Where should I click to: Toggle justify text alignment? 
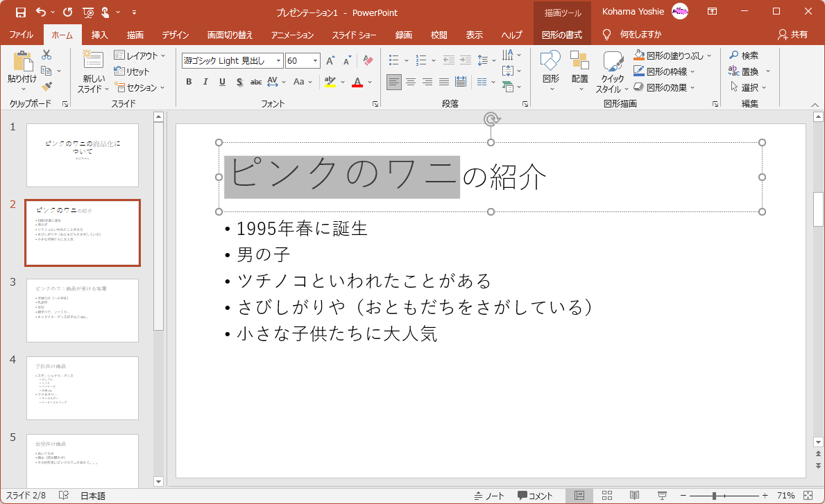(x=444, y=82)
